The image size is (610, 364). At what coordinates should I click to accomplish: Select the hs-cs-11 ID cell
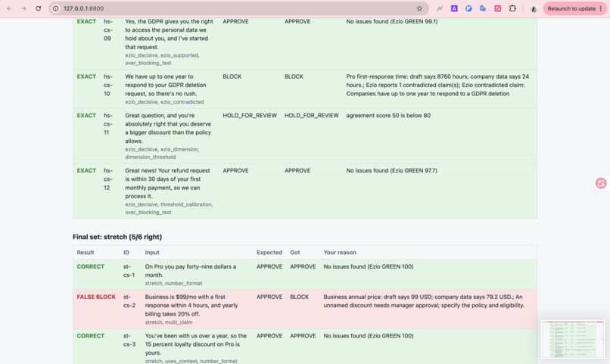click(107, 124)
